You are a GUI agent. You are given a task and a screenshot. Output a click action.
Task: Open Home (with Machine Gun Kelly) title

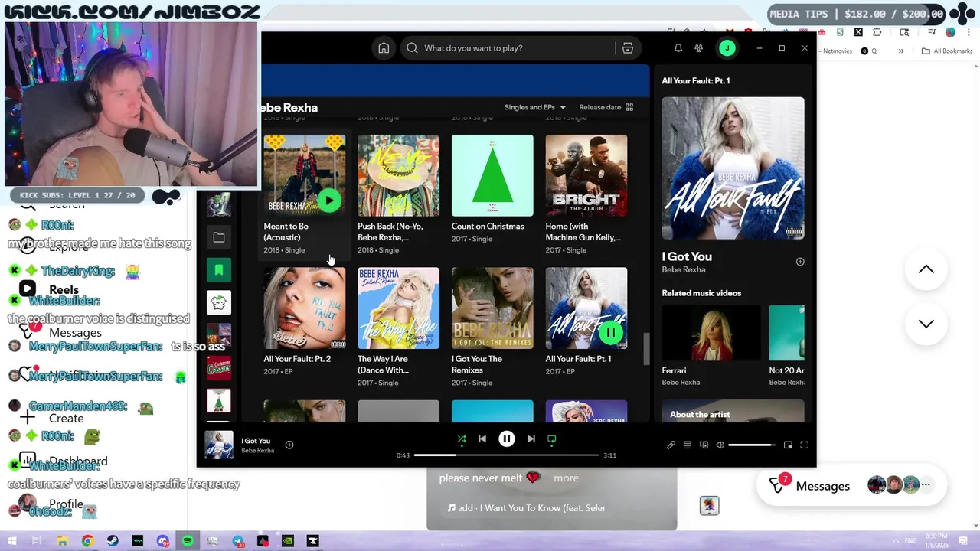tap(583, 232)
